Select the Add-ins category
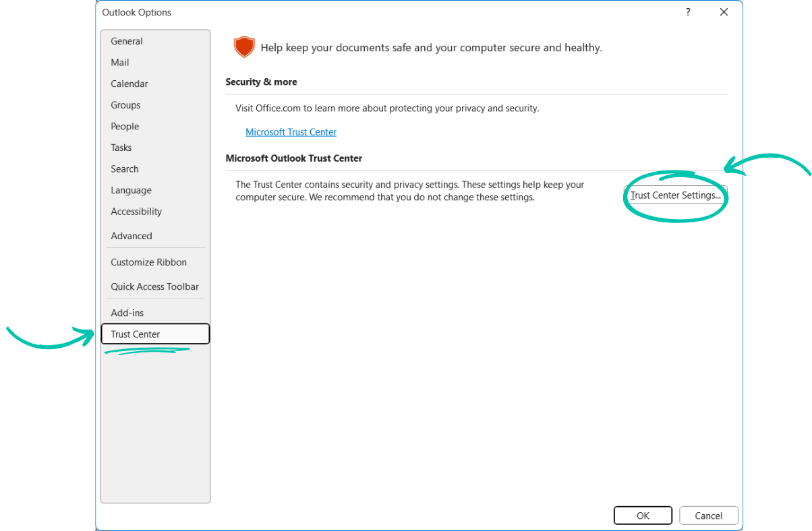Screen dimensions: 812x531 (x=127, y=313)
